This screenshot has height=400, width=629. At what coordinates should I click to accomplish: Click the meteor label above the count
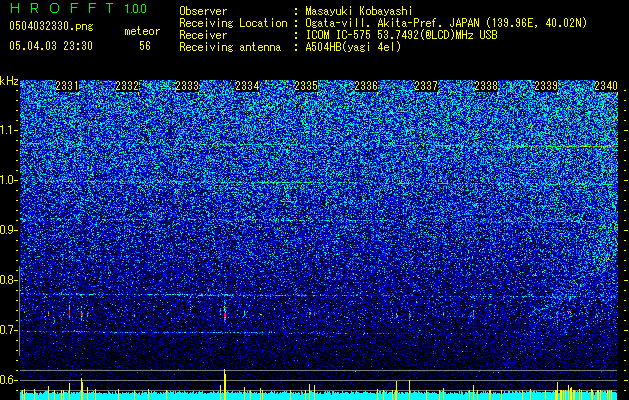pos(142,31)
